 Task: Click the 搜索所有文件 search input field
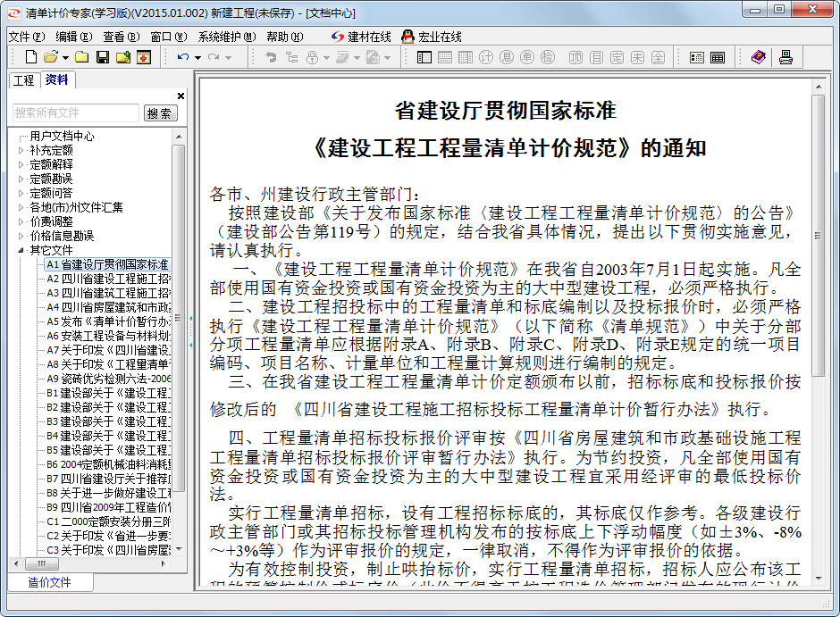76,113
